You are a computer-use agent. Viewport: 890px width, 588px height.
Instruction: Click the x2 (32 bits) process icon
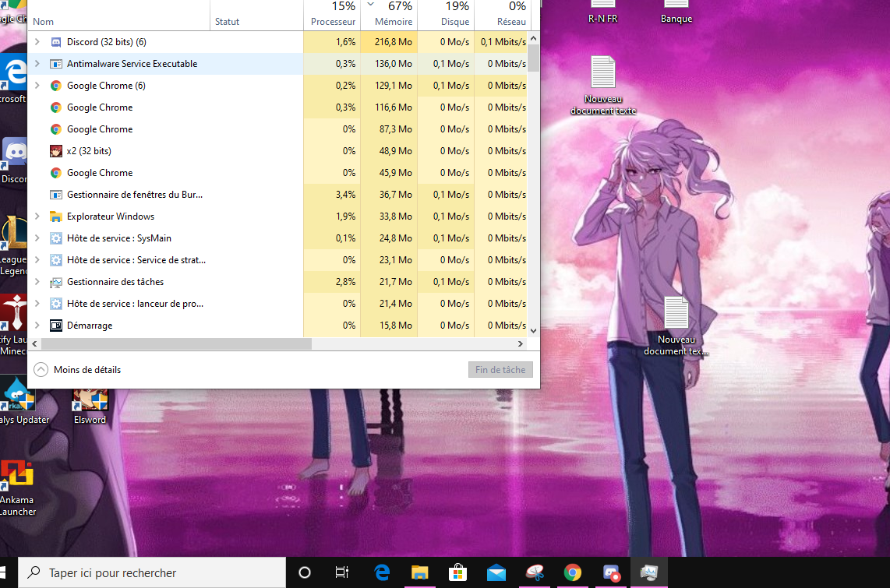pyautogui.click(x=55, y=151)
